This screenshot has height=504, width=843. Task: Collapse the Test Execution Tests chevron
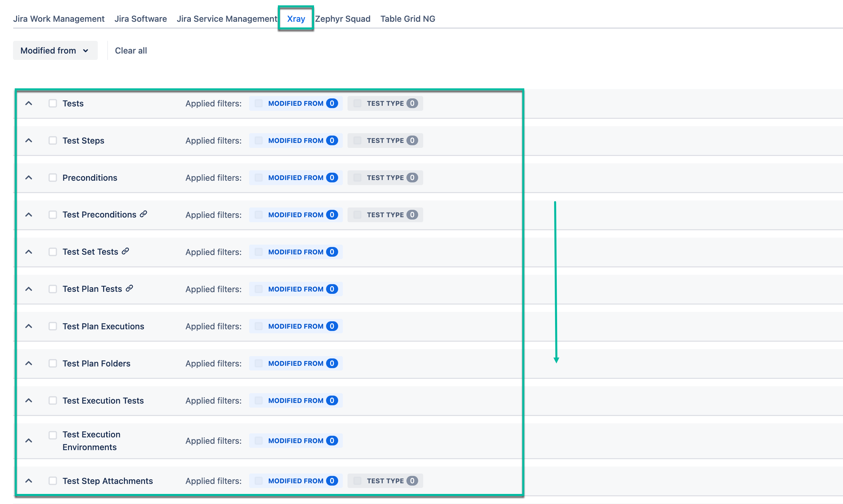pos(29,401)
